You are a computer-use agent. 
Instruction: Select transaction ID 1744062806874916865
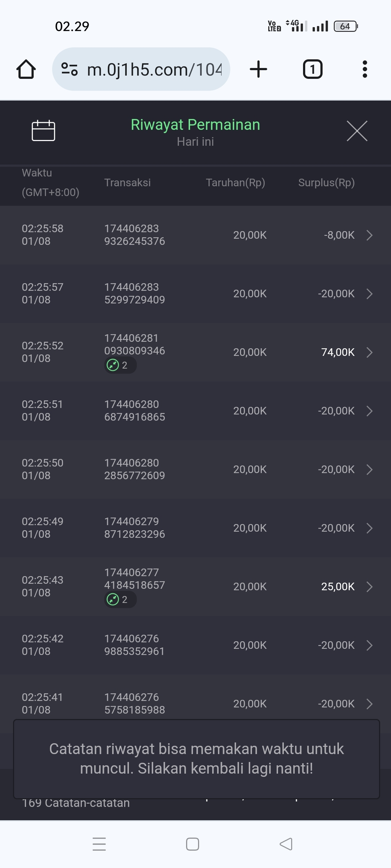click(x=135, y=411)
